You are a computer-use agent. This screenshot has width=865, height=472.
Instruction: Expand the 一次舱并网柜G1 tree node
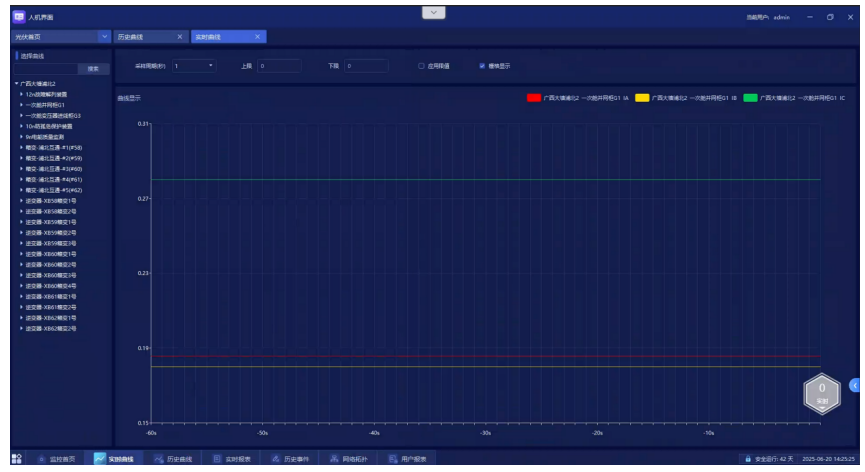22,105
